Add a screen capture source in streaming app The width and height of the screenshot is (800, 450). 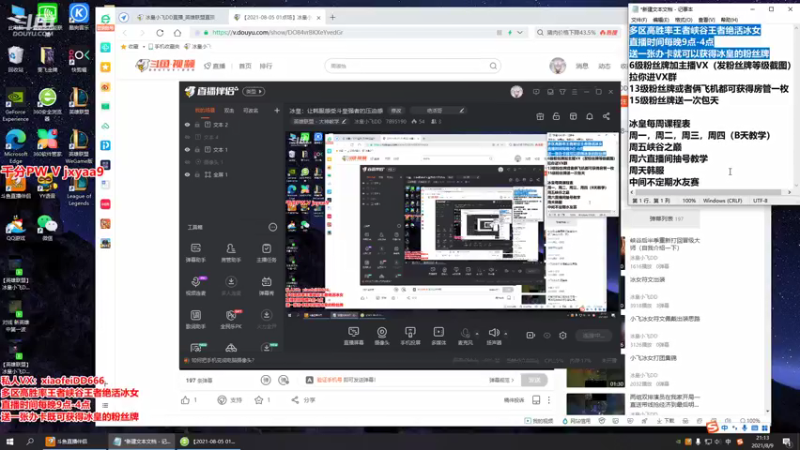coord(354,336)
